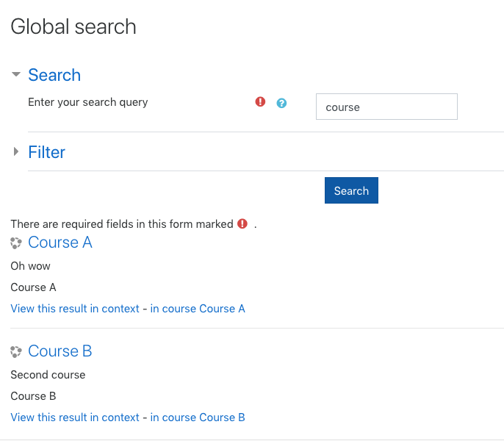Click the Global search page heading

[x=73, y=26]
